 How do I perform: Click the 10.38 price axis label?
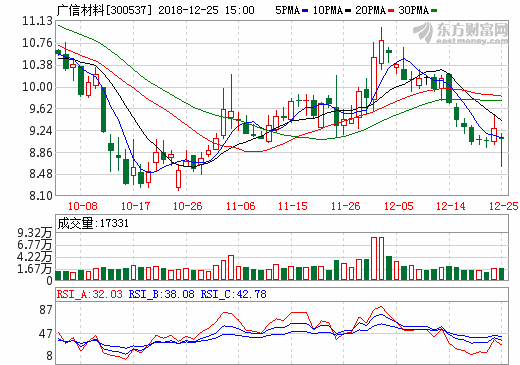tap(37, 65)
